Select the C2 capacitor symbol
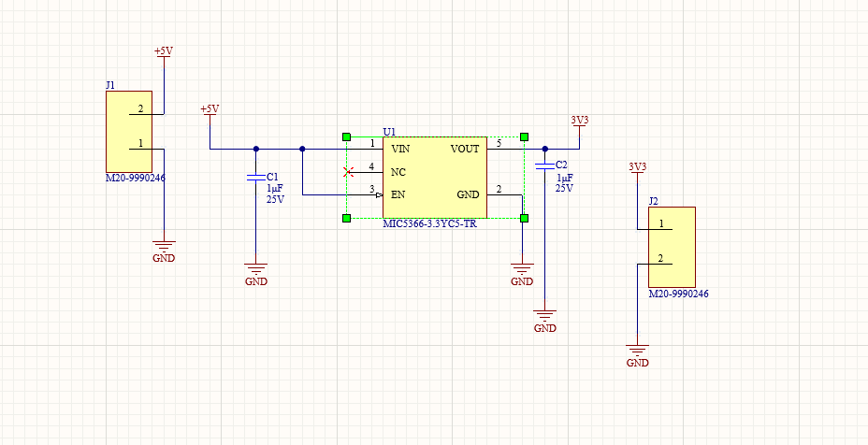The width and height of the screenshot is (868, 445). tap(545, 165)
